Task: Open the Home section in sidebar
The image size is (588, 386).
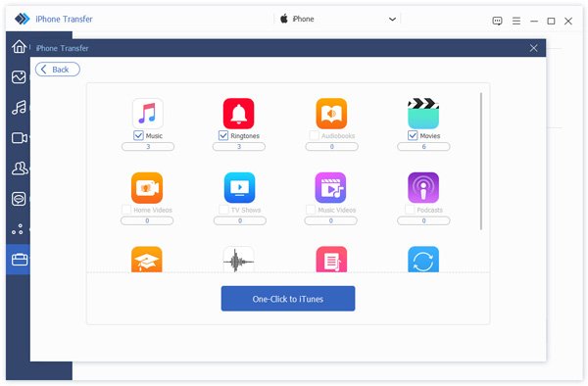Action: click(x=19, y=46)
